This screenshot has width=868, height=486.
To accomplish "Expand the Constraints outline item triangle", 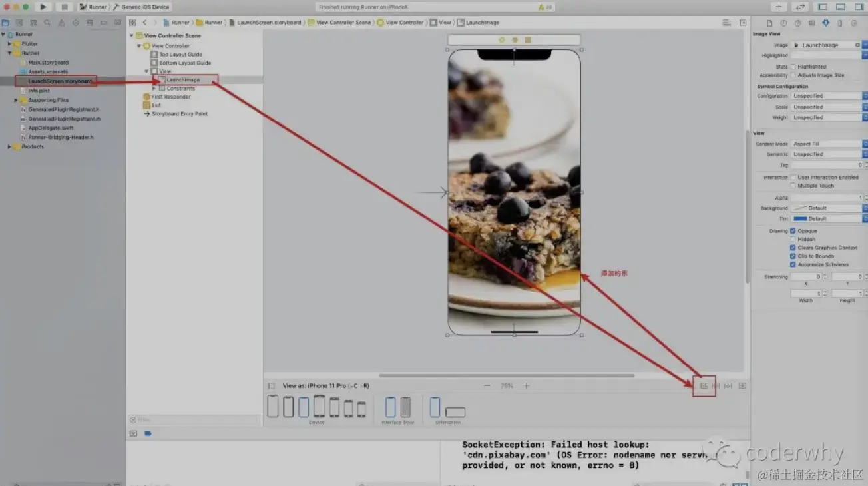I will 154,89.
